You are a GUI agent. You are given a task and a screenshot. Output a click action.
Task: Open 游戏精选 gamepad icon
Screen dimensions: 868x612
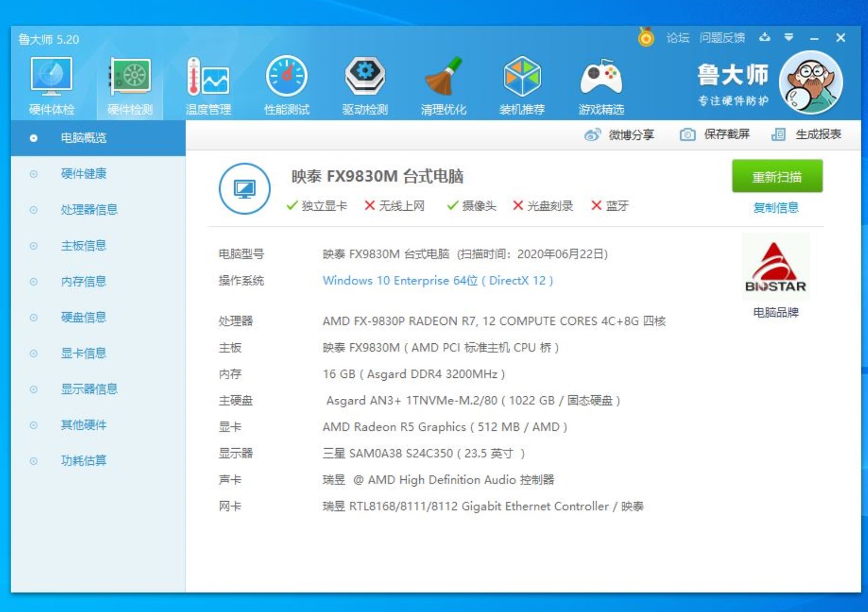[x=601, y=86]
